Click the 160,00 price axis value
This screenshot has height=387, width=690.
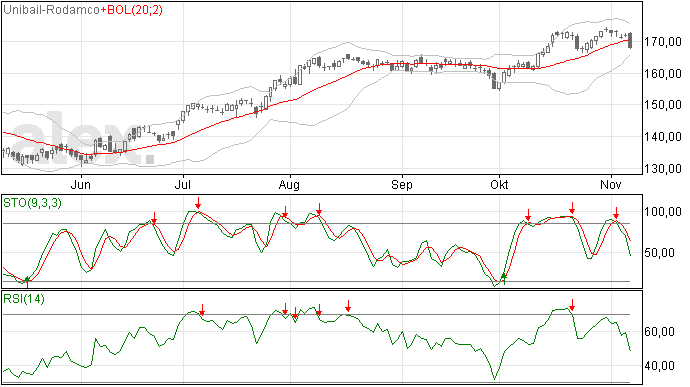(x=663, y=74)
